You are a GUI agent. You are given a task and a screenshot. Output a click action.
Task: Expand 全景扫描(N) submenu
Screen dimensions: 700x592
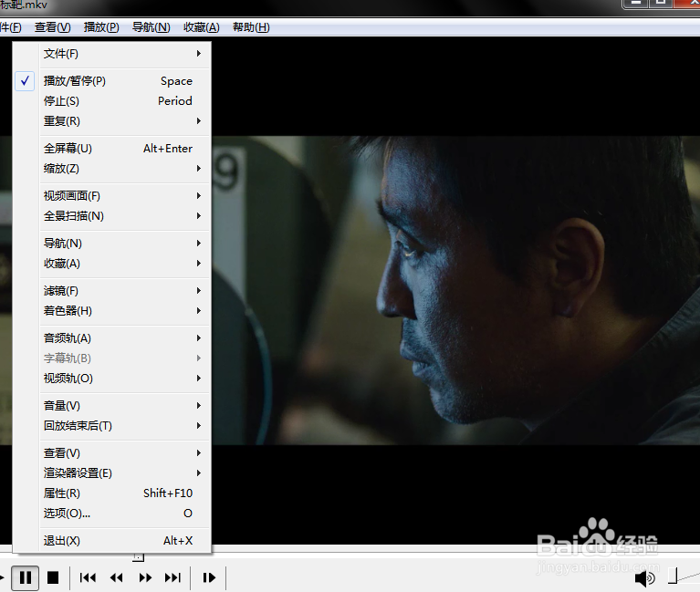click(x=111, y=216)
